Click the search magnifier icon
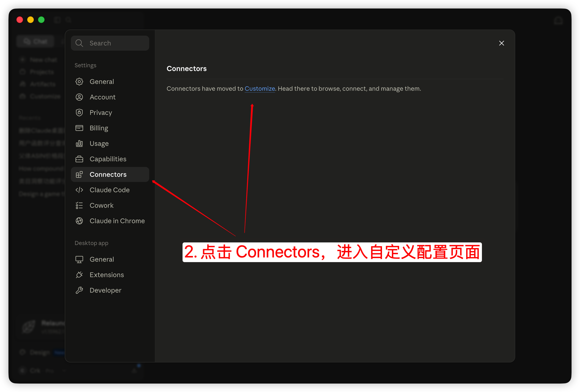The width and height of the screenshot is (580, 392). pyautogui.click(x=79, y=43)
